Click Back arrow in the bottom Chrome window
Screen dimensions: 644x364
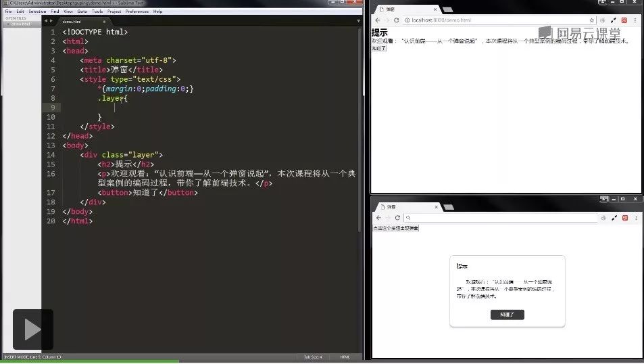(x=378, y=218)
